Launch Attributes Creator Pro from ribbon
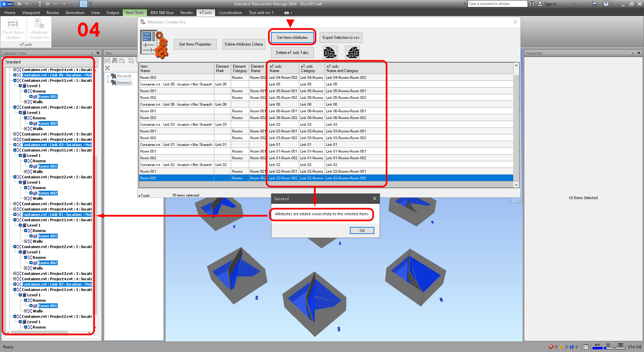 39,30
